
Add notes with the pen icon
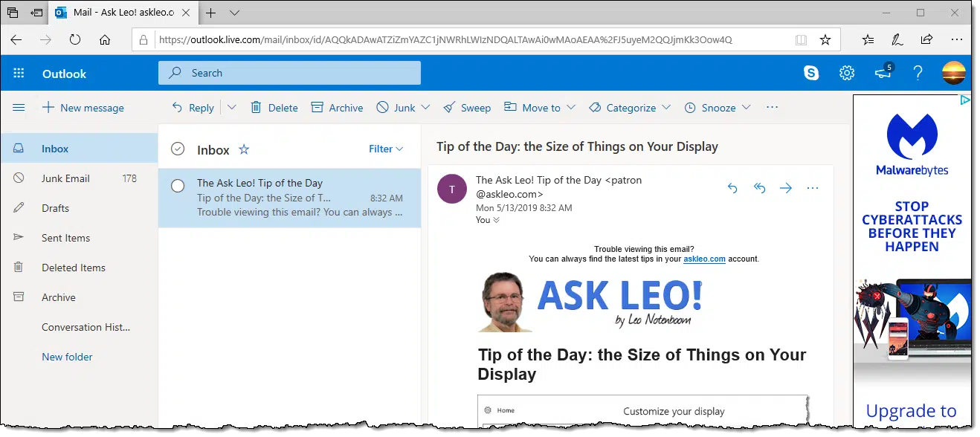coord(897,40)
